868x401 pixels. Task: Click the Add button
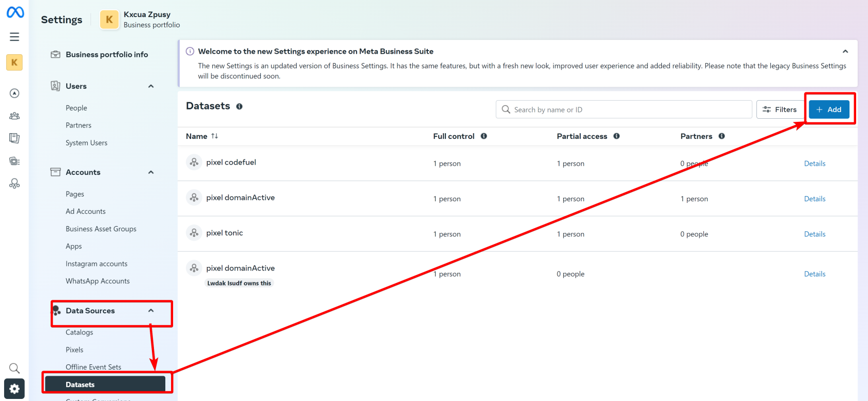pyautogui.click(x=829, y=109)
